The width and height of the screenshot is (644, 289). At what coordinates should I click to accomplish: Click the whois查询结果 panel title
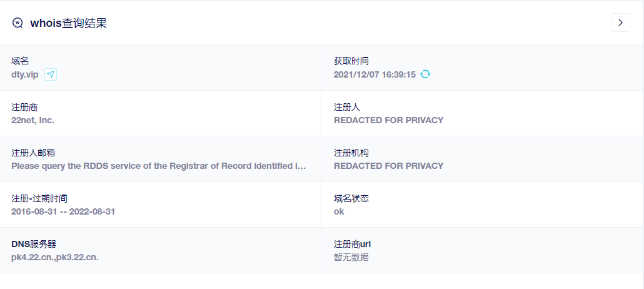pos(68,23)
